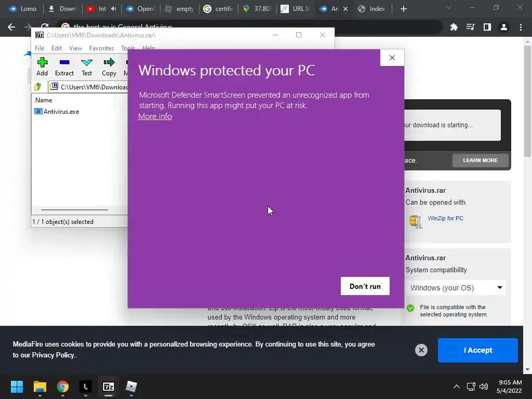532x399 pixels.
Task: Click the Copy icon in 7-Zip toolbar
Action: [x=109, y=66]
